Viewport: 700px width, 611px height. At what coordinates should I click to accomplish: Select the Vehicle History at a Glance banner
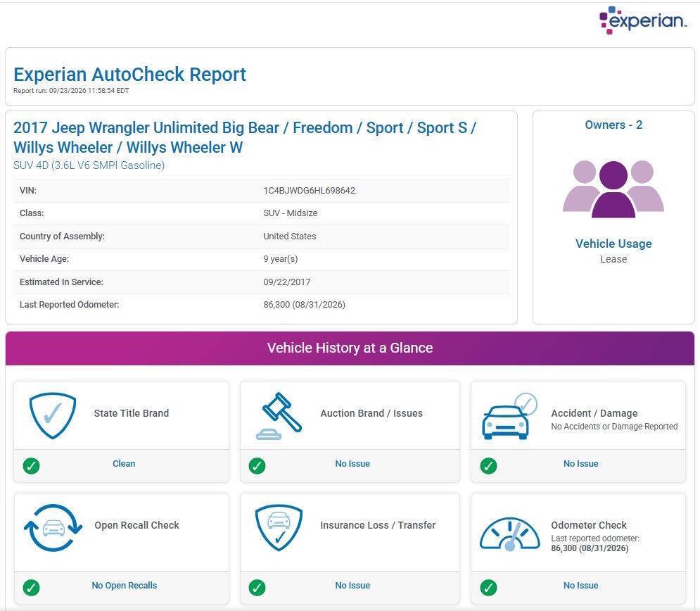click(x=350, y=348)
